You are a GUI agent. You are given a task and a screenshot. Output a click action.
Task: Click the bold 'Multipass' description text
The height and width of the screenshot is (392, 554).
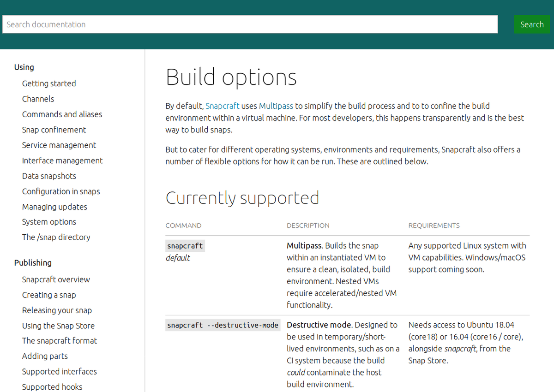tap(305, 246)
